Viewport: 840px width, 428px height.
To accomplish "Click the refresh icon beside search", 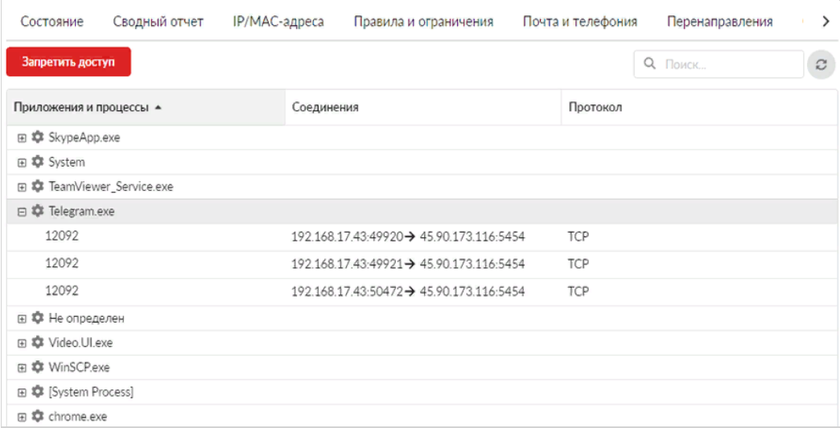I will (x=820, y=64).
